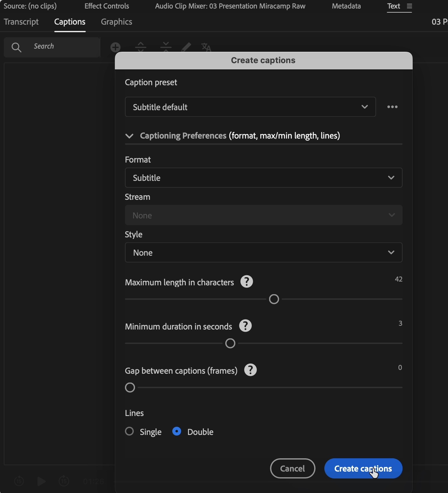Show help for Minimum duration in seconds

click(x=245, y=326)
